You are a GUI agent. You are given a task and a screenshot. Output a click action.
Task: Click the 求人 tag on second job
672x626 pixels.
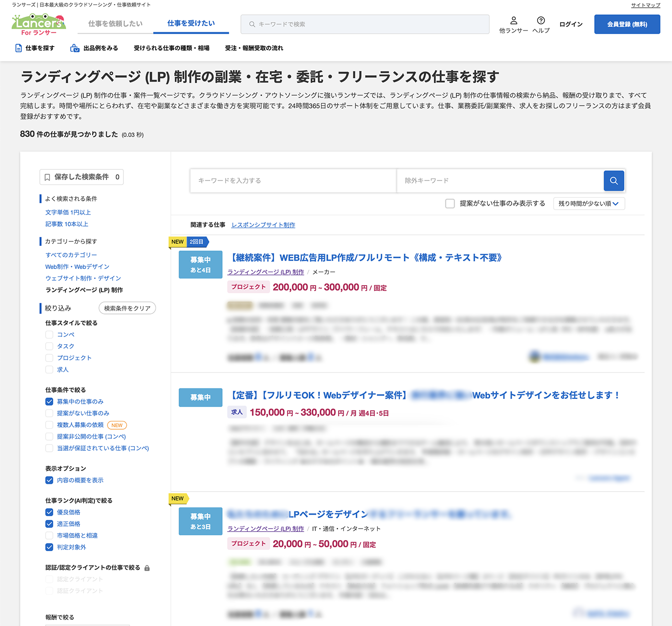click(237, 412)
